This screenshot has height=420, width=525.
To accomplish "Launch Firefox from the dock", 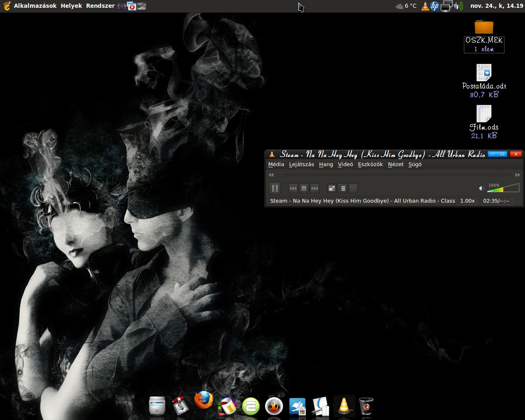I will tap(204, 401).
